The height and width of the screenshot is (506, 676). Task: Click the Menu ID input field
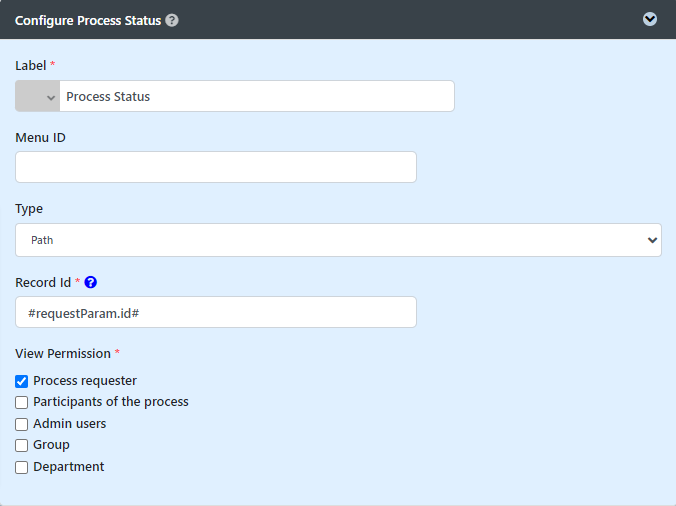(216, 167)
